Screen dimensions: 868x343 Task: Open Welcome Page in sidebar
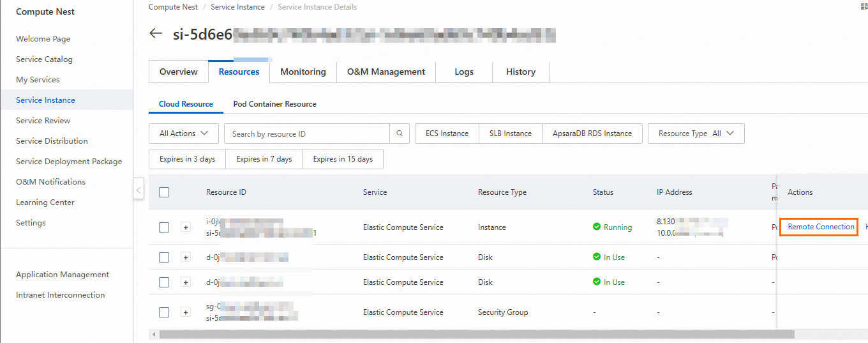[43, 38]
